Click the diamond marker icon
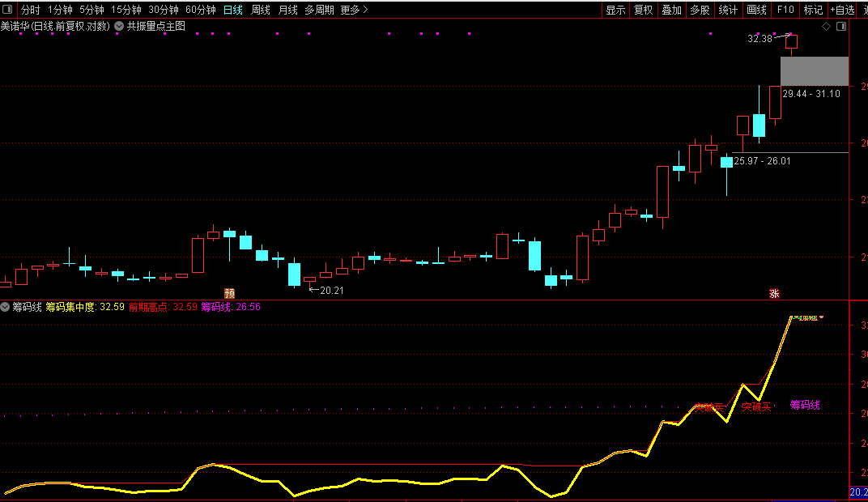Screen dimensions: 868x502 coord(826,27)
